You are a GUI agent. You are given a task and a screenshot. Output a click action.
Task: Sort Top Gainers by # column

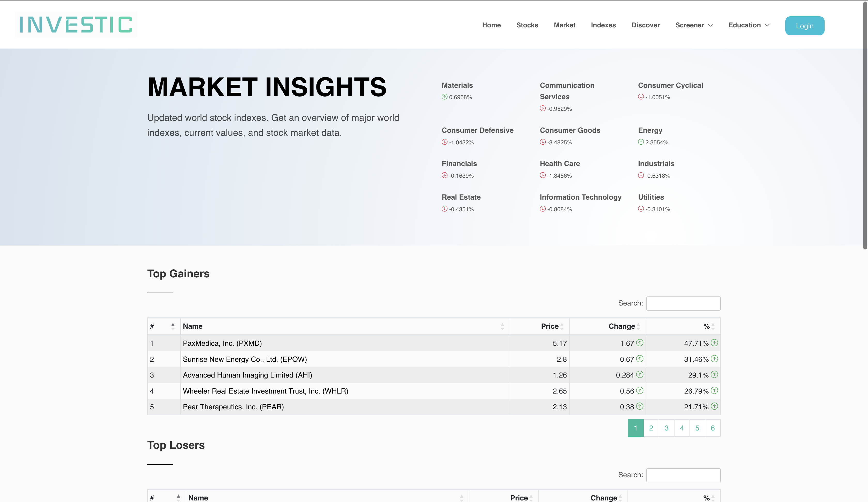click(x=164, y=326)
